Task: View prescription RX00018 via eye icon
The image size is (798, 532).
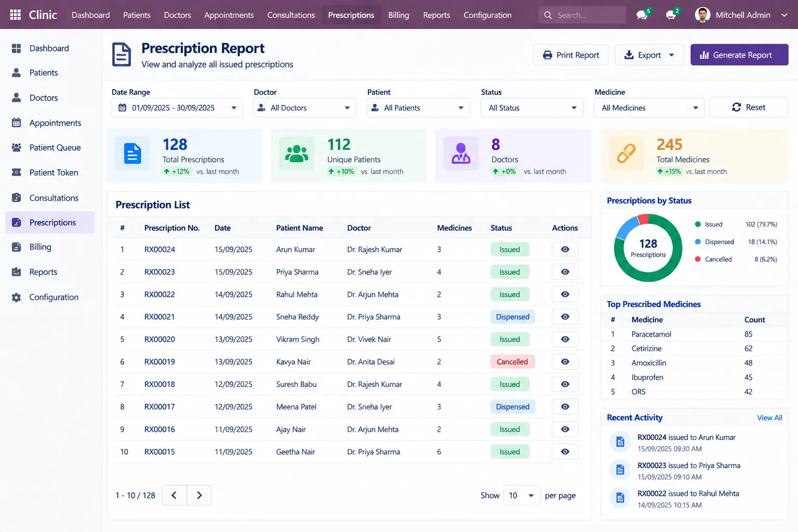Action: coord(565,384)
